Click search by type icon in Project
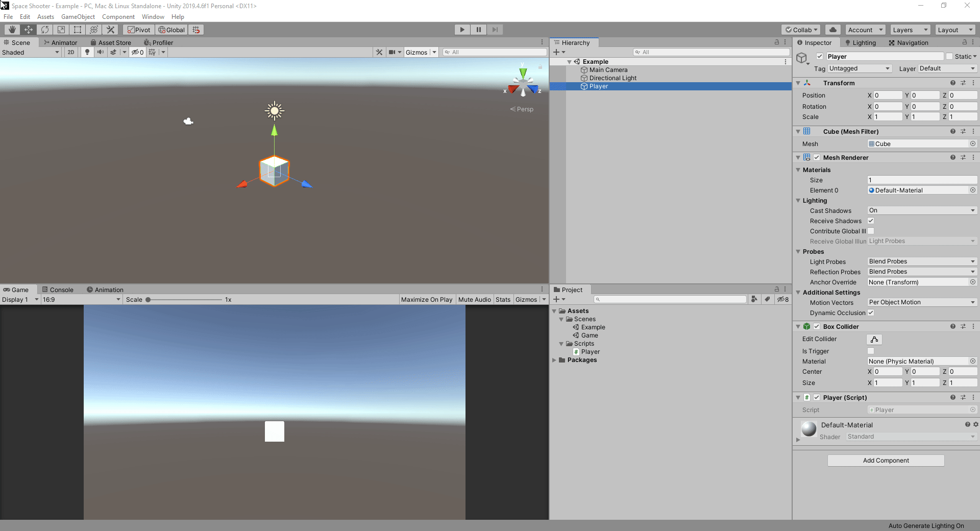 pyautogui.click(x=754, y=299)
